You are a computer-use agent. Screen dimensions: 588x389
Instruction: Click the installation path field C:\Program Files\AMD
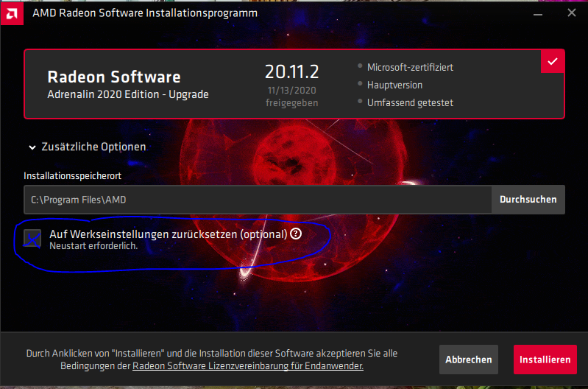258,200
